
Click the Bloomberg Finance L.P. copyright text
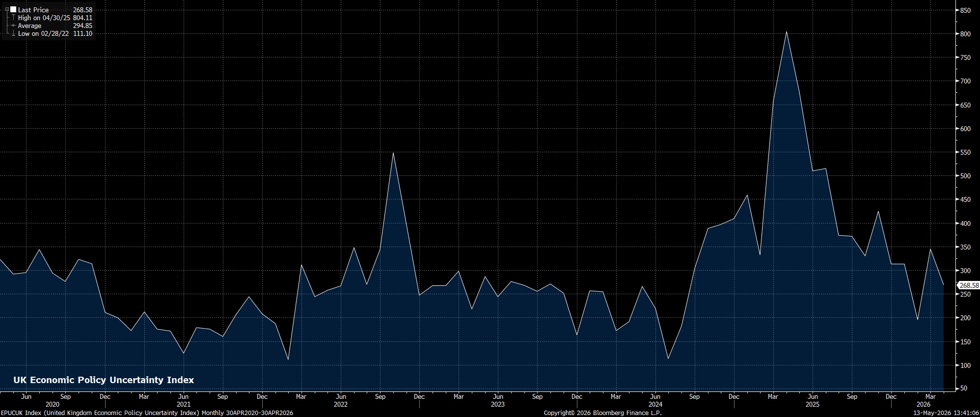pyautogui.click(x=602, y=413)
